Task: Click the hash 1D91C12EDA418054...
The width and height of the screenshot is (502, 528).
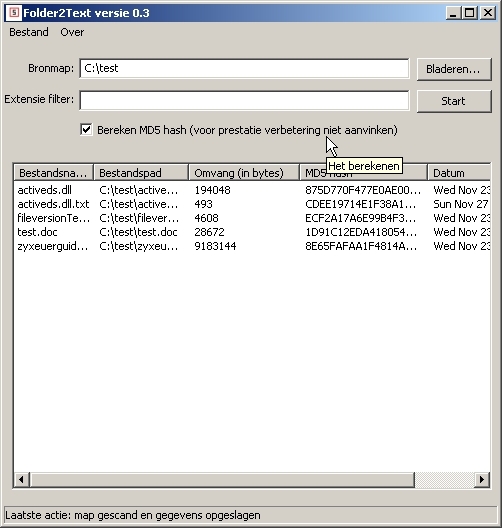Action: pos(361,232)
